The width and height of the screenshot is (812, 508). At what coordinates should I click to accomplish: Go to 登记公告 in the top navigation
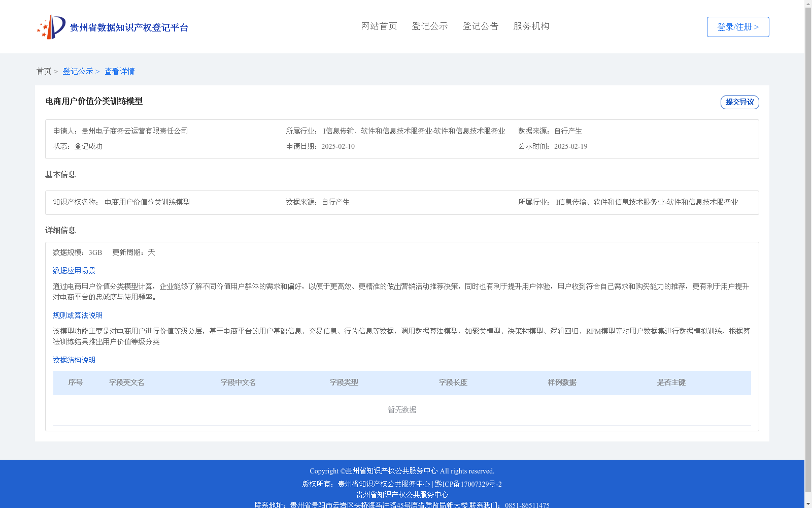point(481,26)
